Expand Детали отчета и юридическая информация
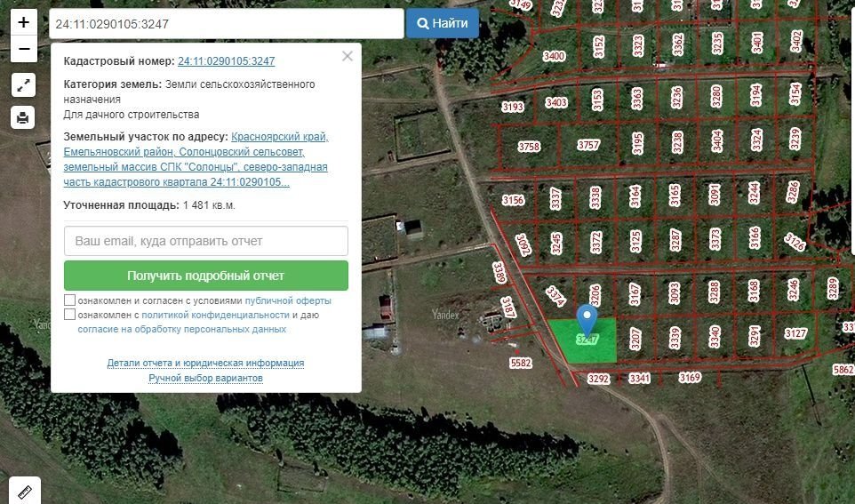The height and width of the screenshot is (504, 855). click(205, 363)
